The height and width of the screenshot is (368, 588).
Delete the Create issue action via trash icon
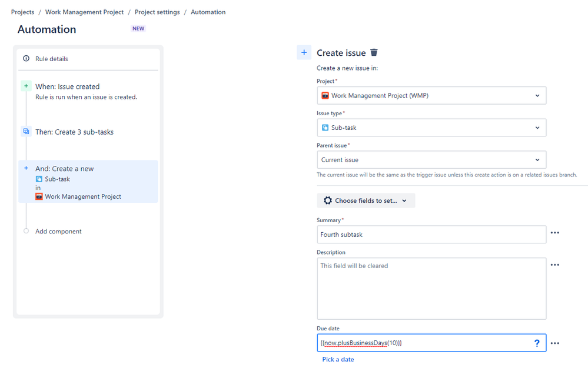pos(374,52)
